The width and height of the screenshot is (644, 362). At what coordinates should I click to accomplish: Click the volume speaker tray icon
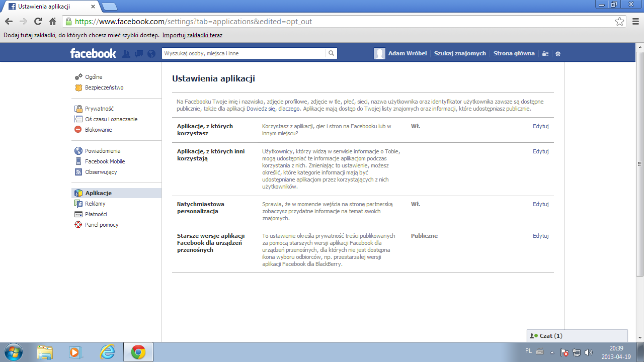(x=589, y=352)
